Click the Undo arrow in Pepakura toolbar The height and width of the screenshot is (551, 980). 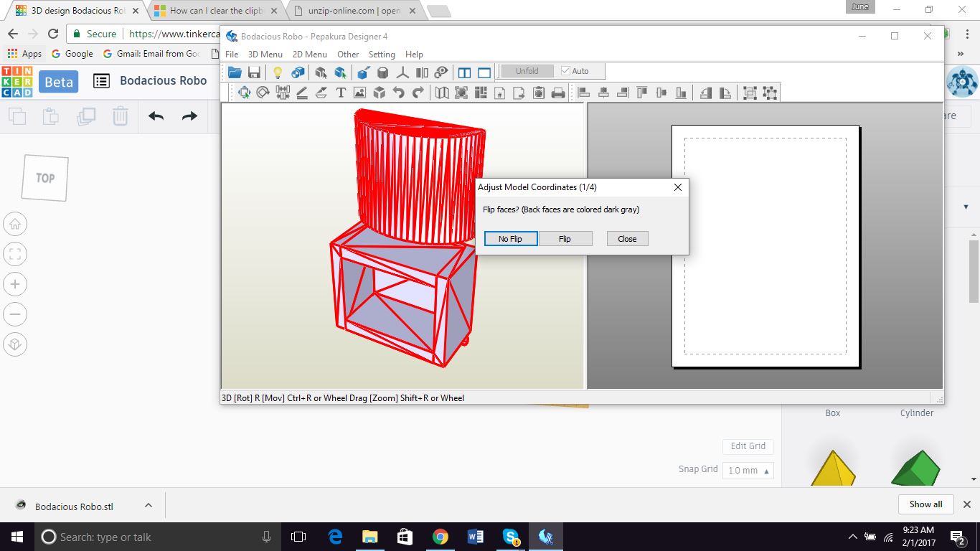399,93
